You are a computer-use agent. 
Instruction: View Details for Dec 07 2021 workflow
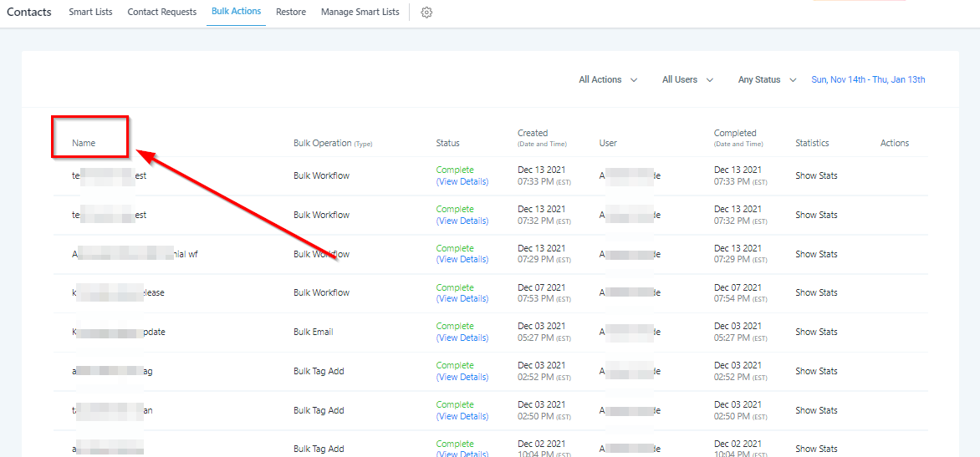[462, 298]
